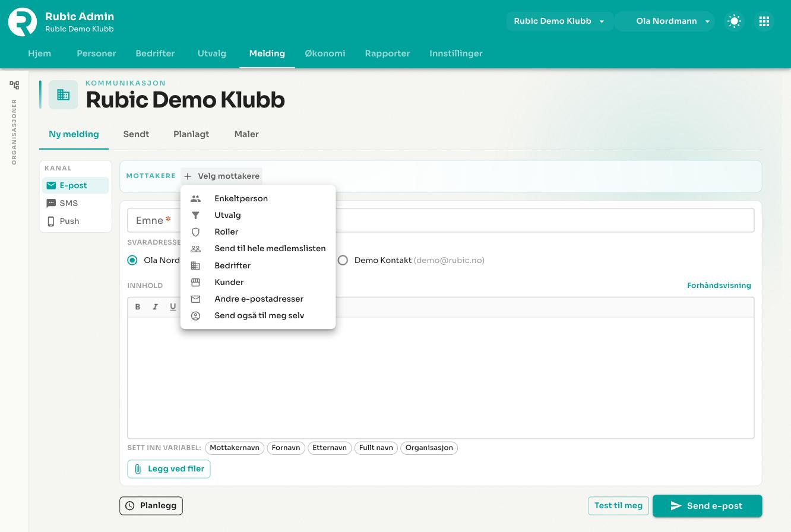Click the Bedrifter building icon in menu

(195, 266)
